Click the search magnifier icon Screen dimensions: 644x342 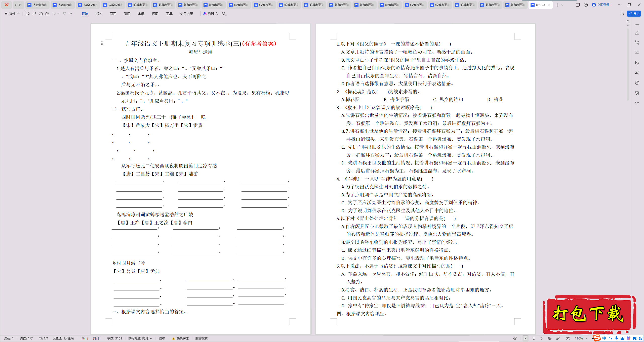click(x=224, y=14)
